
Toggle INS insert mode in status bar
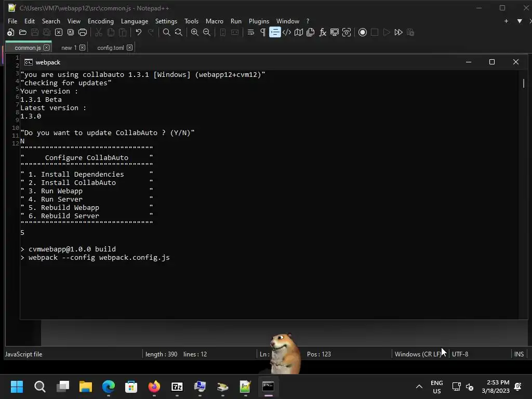(x=519, y=354)
